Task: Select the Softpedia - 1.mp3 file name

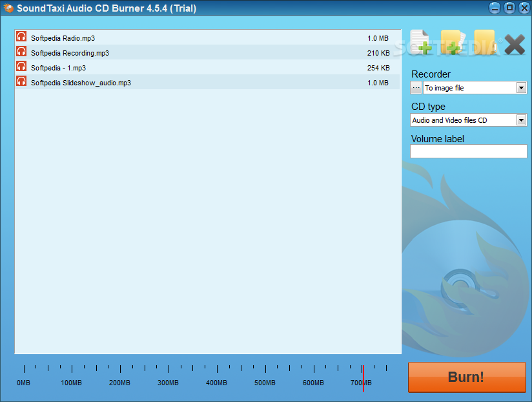Action: click(x=58, y=68)
